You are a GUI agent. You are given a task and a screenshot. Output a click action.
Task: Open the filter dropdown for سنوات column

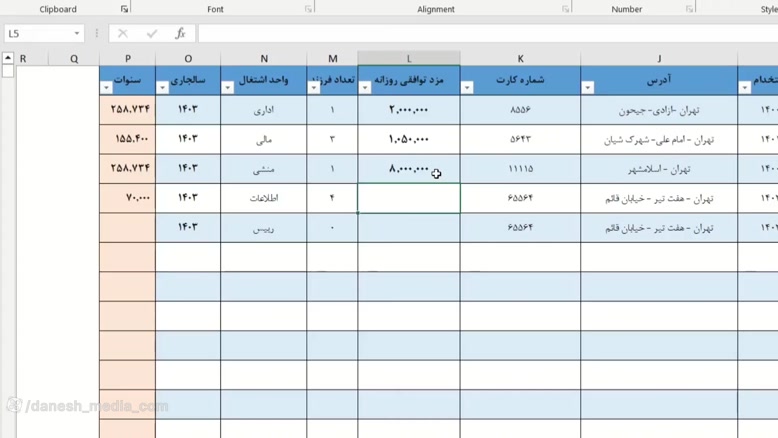[107, 87]
